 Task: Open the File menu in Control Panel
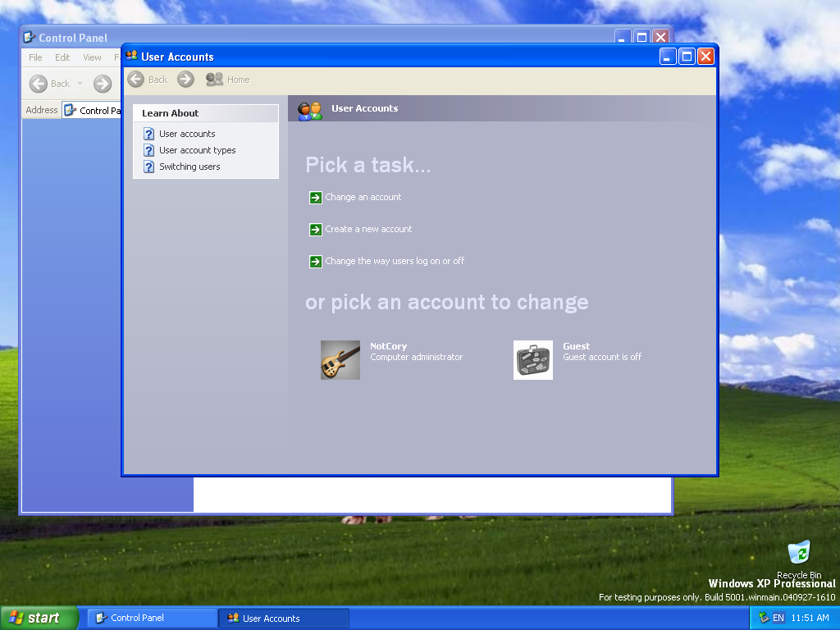point(35,57)
